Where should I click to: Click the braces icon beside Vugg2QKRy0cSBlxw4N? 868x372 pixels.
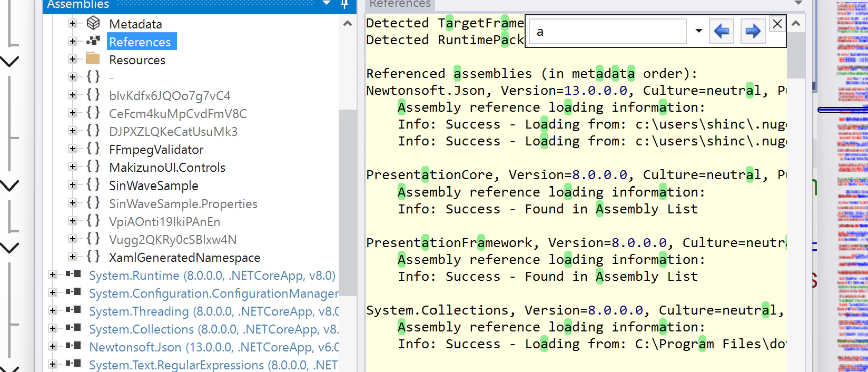[93, 239]
